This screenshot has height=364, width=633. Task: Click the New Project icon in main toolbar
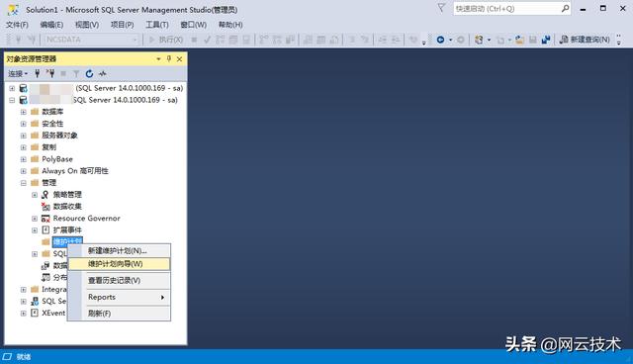pos(479,40)
